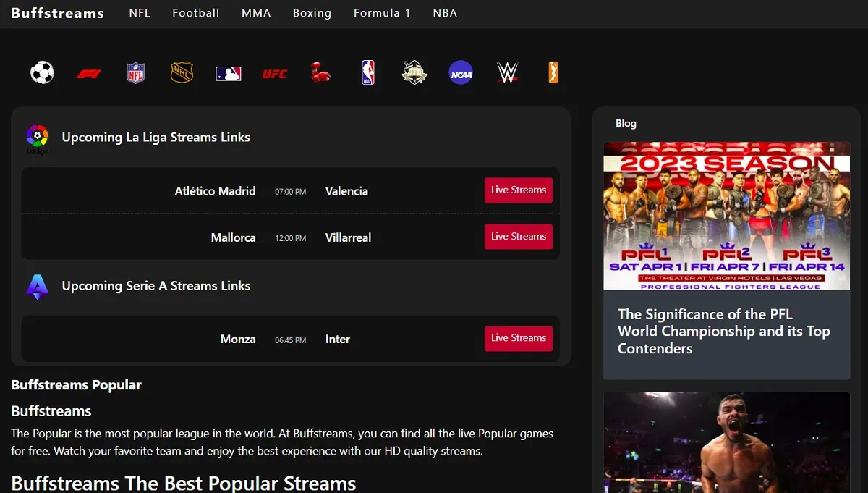Viewport: 868px width, 493px height.
Task: Click the Valencia team name
Action: click(x=346, y=191)
